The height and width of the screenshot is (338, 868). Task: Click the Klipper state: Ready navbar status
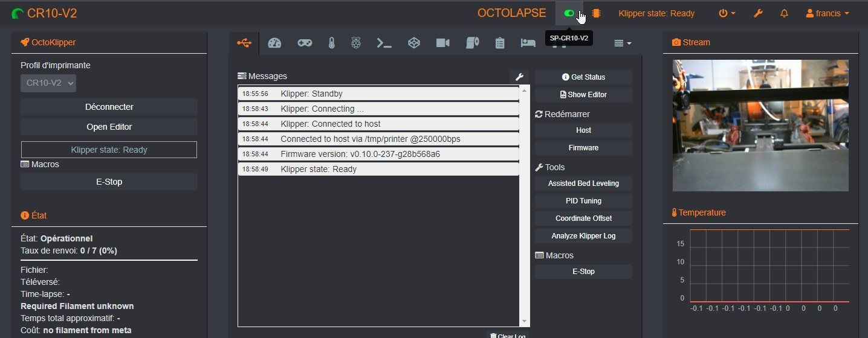pos(656,13)
